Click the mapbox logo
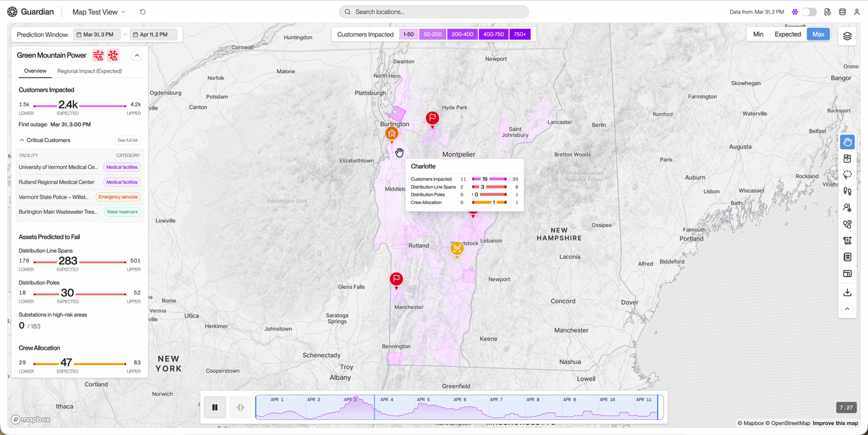The width and height of the screenshot is (868, 435). coord(31,419)
